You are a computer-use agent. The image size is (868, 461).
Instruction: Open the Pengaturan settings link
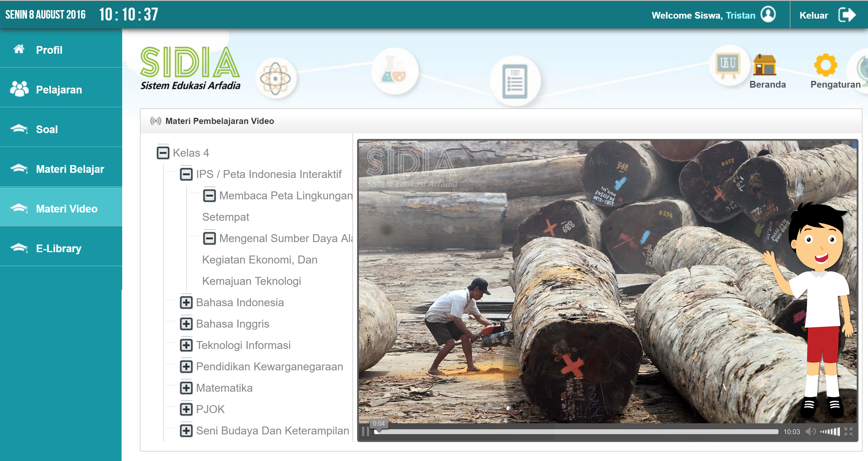click(x=835, y=85)
